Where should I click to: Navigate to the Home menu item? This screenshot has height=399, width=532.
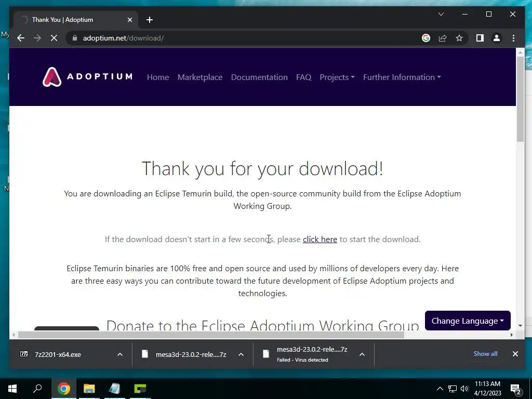[x=158, y=77]
